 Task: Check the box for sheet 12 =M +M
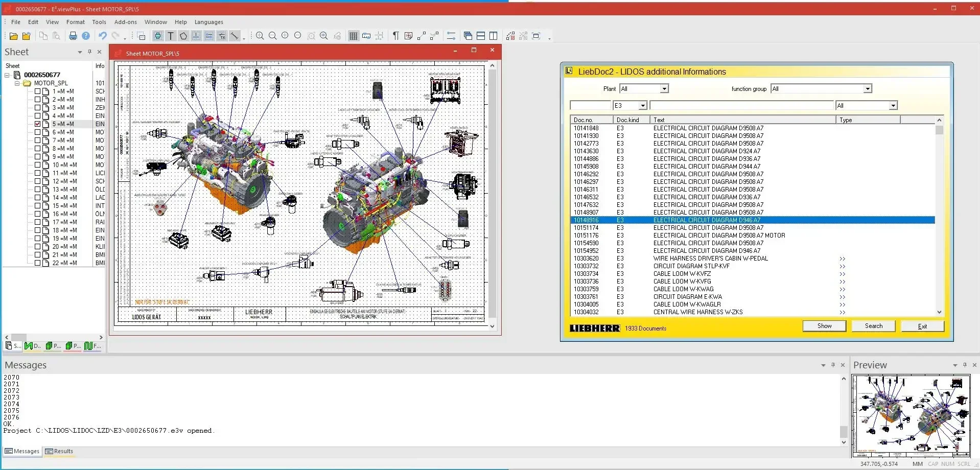tap(37, 181)
